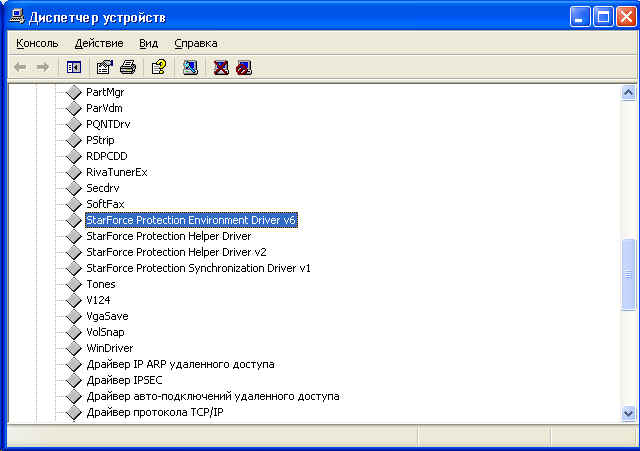This screenshot has height=451, width=640.
Task: Select the V124 driver entry
Action: (x=98, y=300)
